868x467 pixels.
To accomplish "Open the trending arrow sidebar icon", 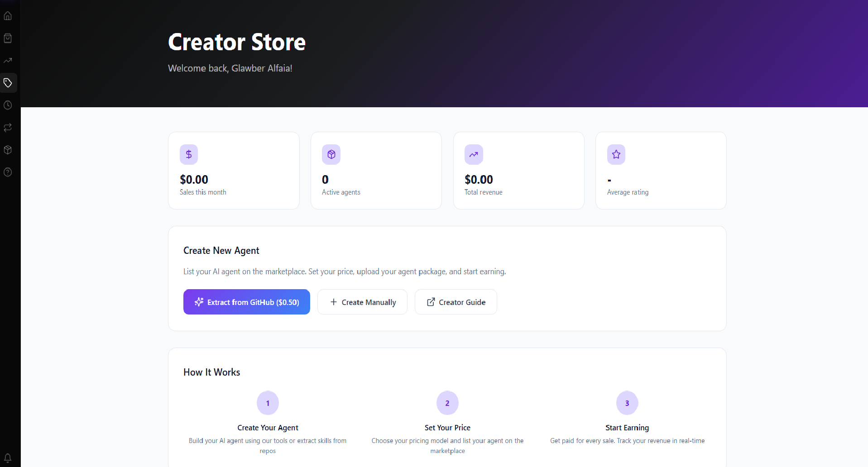I will 8,60.
